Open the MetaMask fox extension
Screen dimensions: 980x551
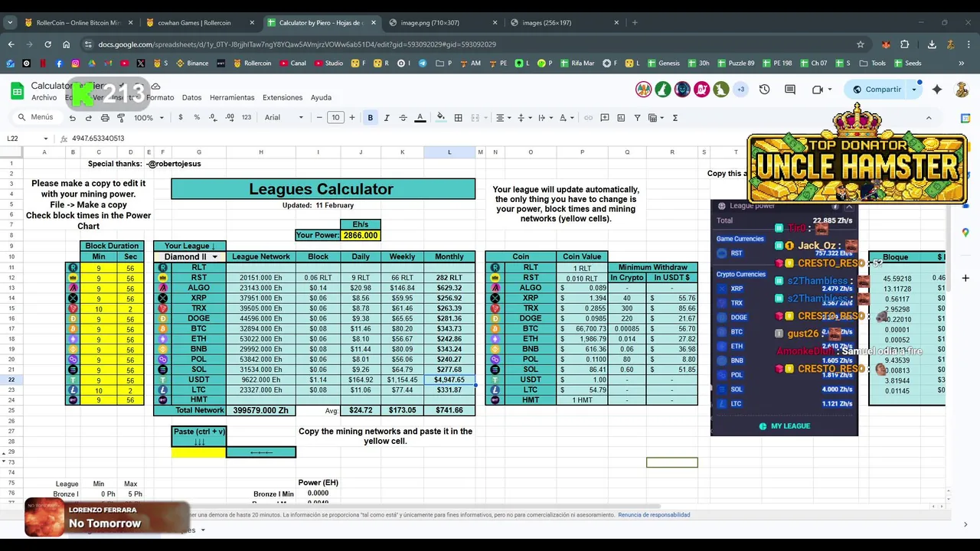click(886, 44)
